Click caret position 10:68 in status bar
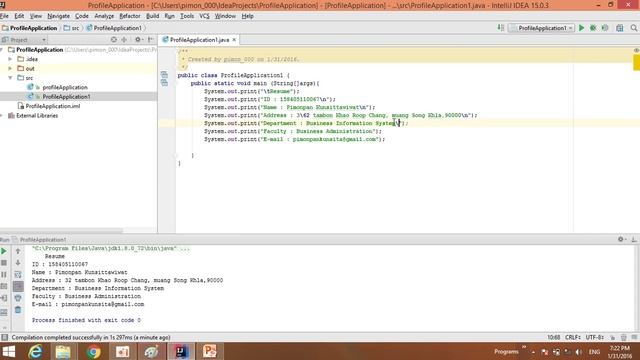The image size is (640, 360). [554, 337]
